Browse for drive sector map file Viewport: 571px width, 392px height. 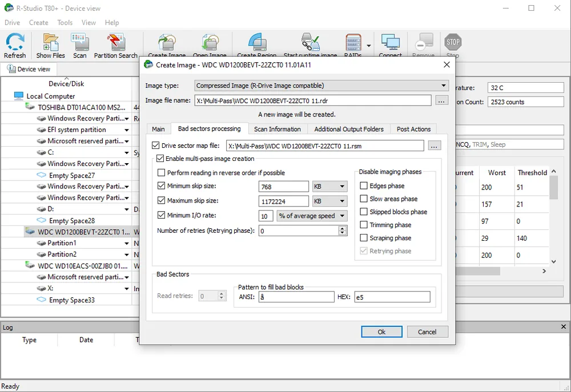coord(434,146)
